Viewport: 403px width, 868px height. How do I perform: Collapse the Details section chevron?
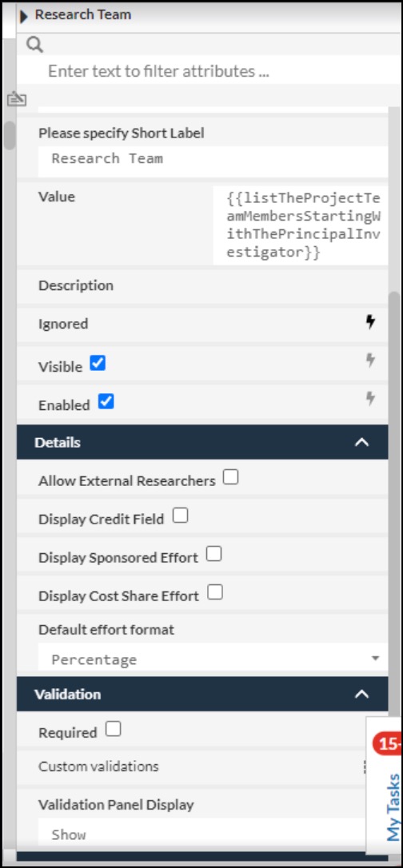click(x=361, y=442)
